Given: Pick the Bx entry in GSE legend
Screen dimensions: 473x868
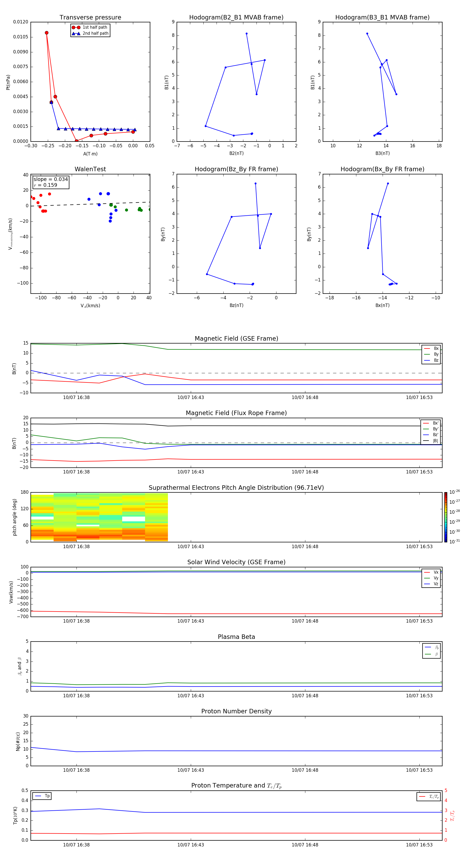Looking at the screenshot, I should pyautogui.click(x=431, y=349).
